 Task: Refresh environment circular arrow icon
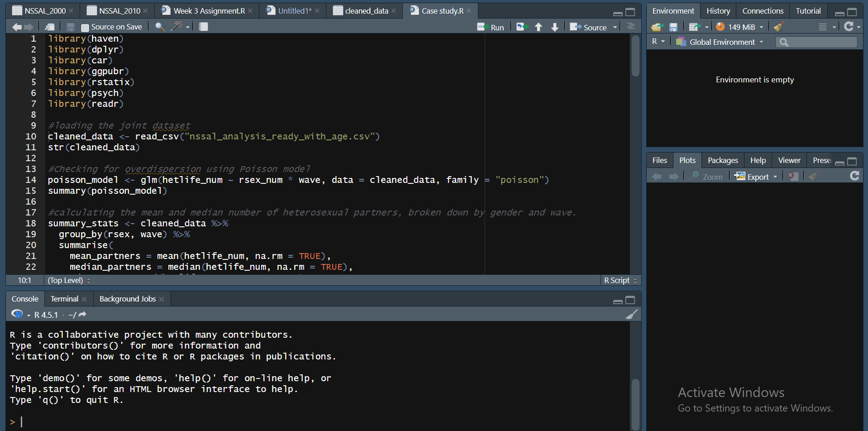[849, 27]
